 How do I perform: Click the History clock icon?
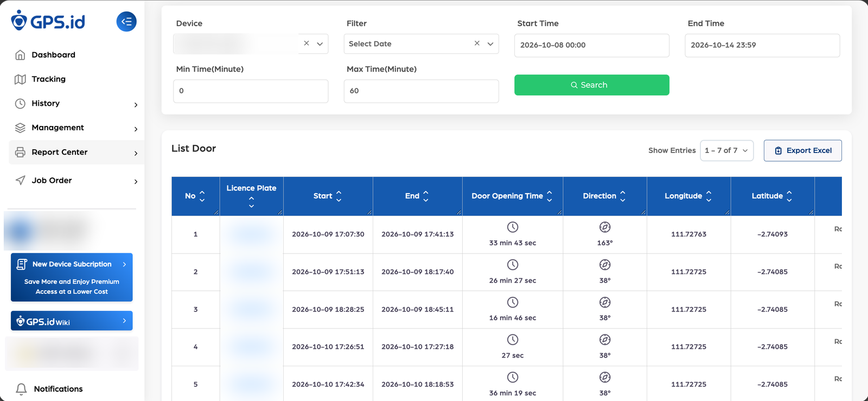tap(20, 104)
